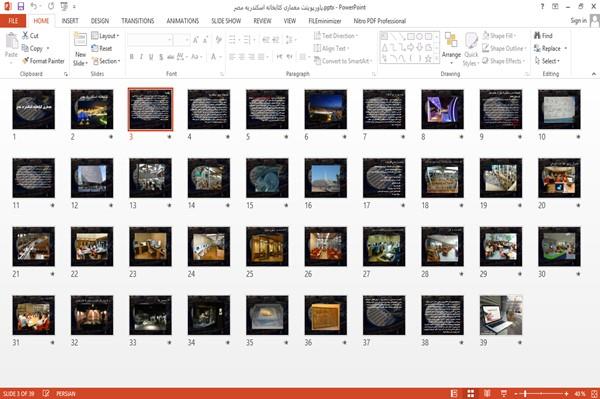The image size is (600, 399).
Task: Switch to Normal view in status bar
Action: (454, 393)
